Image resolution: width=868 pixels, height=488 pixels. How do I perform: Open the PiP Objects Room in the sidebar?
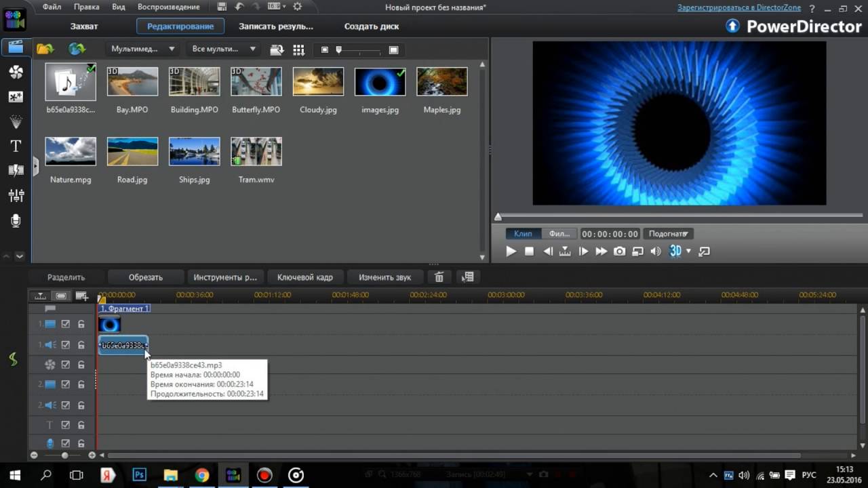pyautogui.click(x=16, y=97)
